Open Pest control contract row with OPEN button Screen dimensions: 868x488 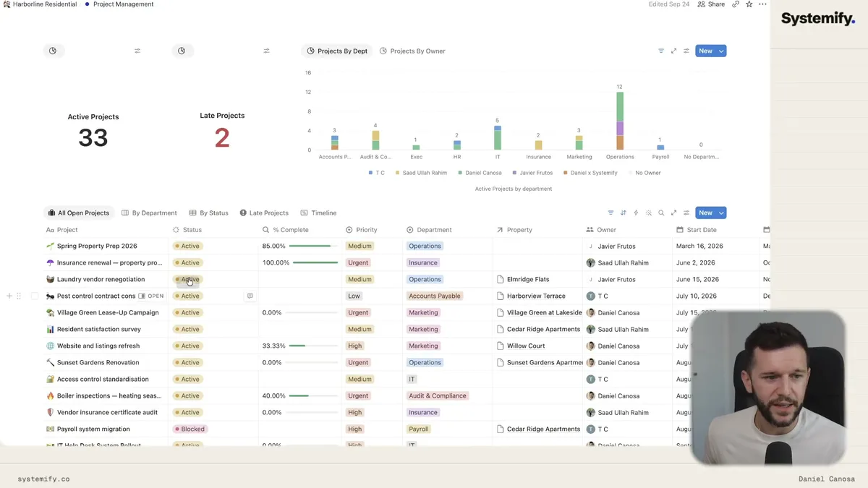[151, 296]
